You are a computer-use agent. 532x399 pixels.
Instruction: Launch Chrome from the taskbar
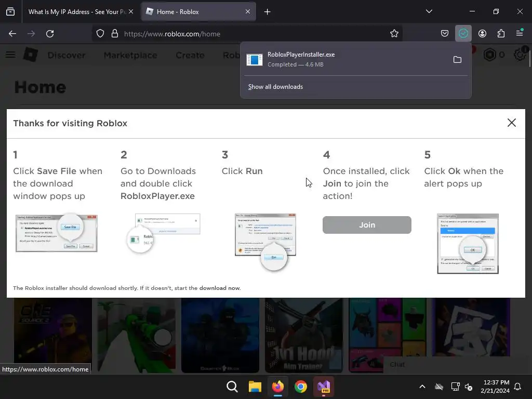(x=301, y=387)
